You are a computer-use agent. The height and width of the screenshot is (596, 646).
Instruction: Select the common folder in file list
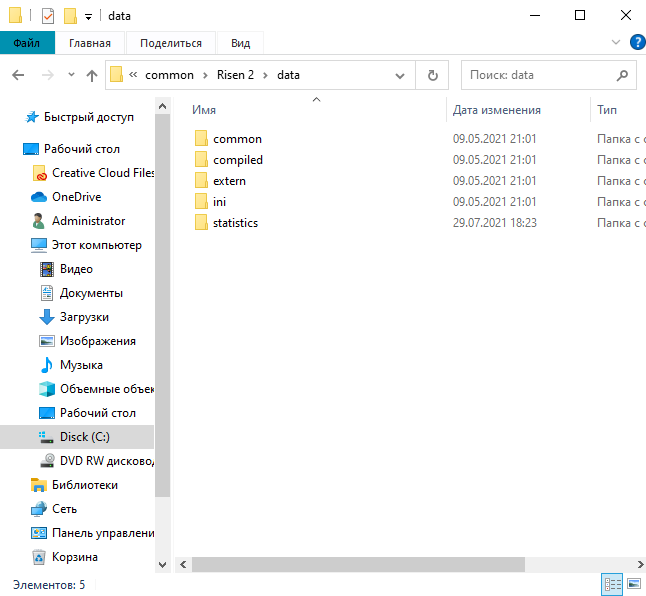237,139
